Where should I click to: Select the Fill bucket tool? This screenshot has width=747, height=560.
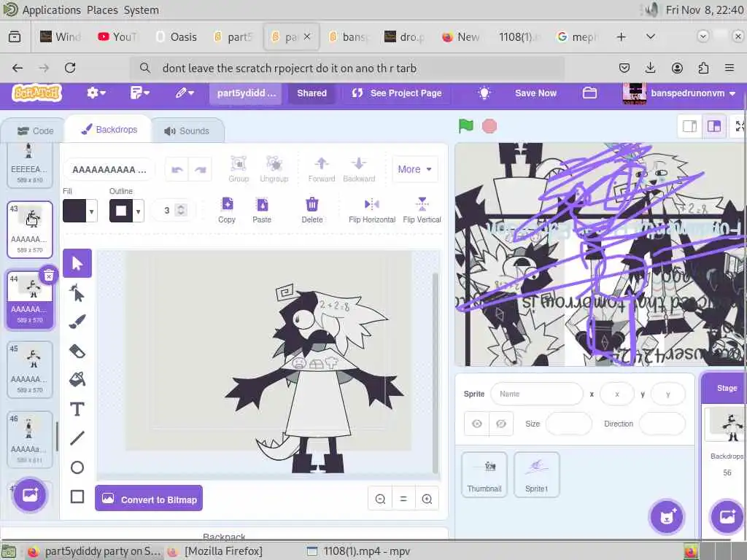tap(77, 379)
